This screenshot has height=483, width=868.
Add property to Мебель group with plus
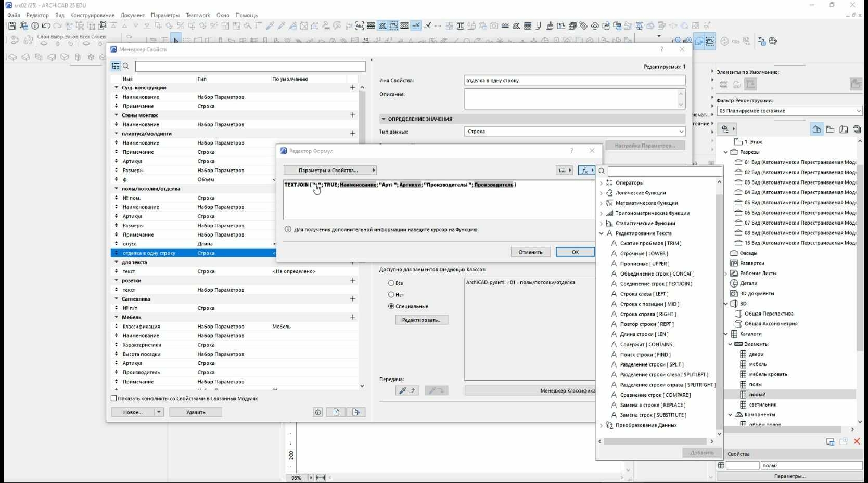click(x=352, y=317)
